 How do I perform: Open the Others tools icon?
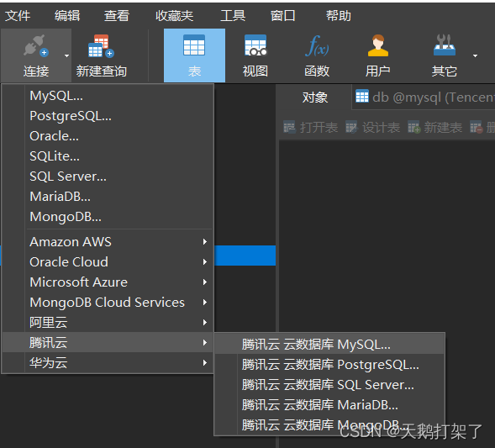pos(445,45)
